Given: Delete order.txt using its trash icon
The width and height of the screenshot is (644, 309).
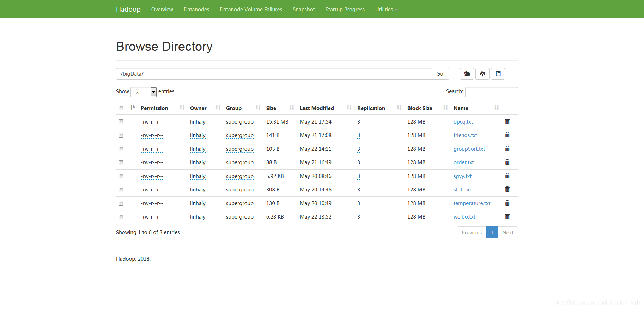Looking at the screenshot, I should coord(507,162).
